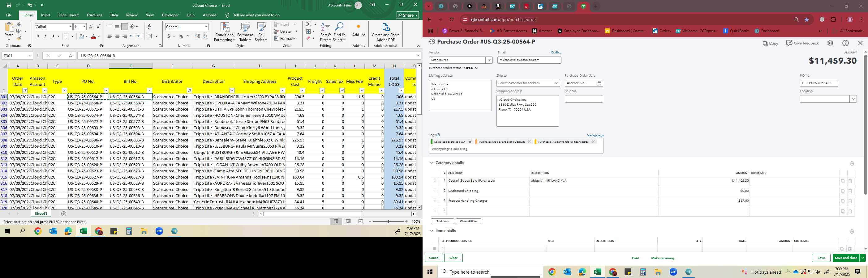Click Increase Decimal icon in Number group

197,36
